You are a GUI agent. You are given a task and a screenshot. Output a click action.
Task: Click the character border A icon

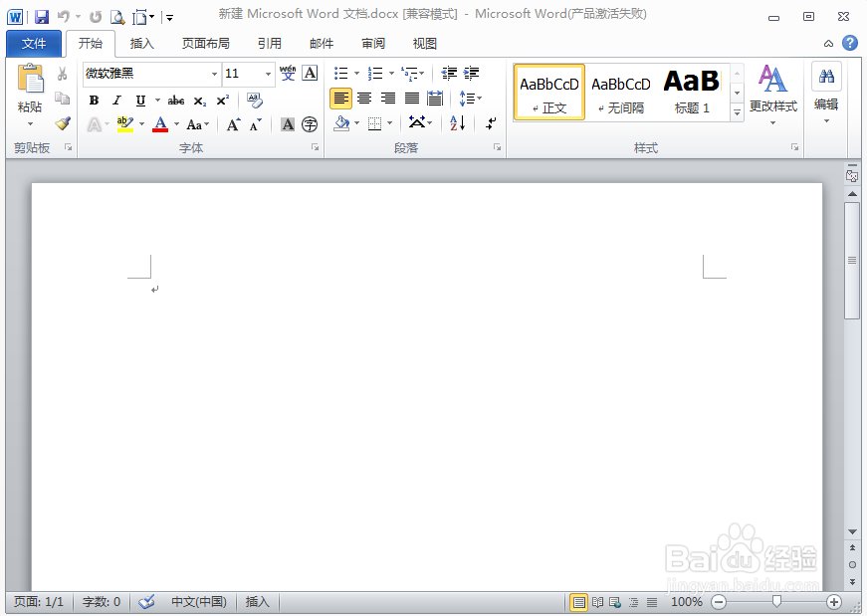[x=311, y=73]
